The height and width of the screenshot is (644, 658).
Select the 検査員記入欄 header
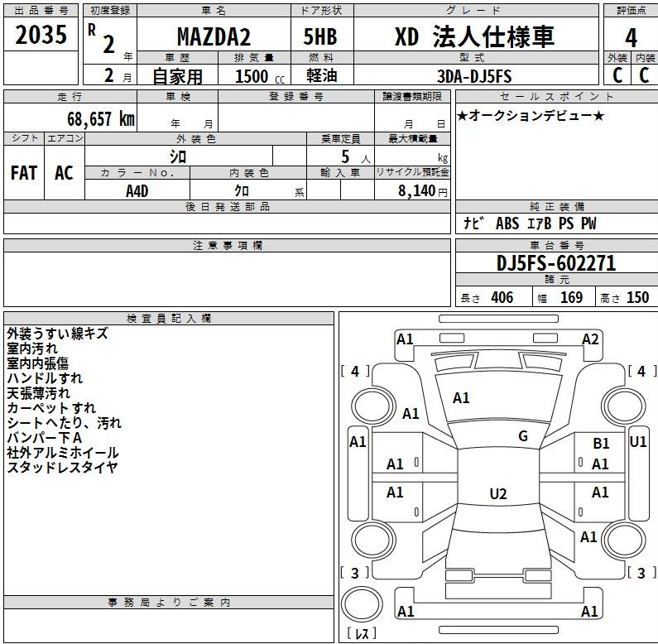pyautogui.click(x=169, y=318)
